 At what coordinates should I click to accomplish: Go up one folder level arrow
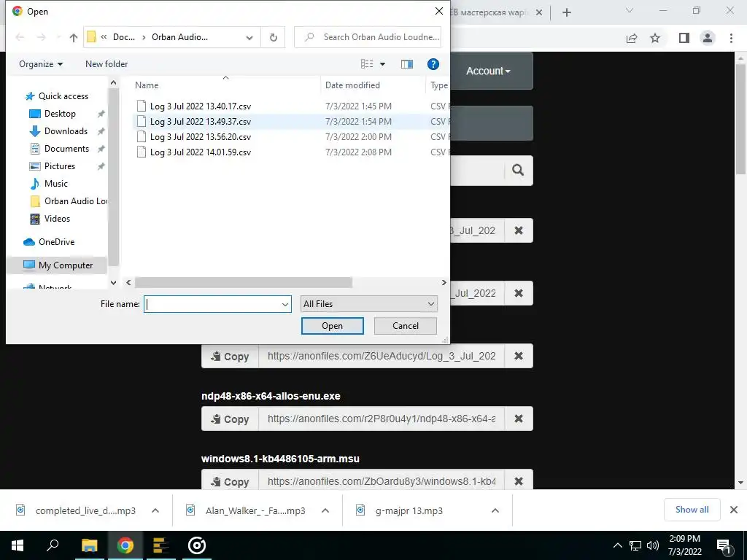74,38
